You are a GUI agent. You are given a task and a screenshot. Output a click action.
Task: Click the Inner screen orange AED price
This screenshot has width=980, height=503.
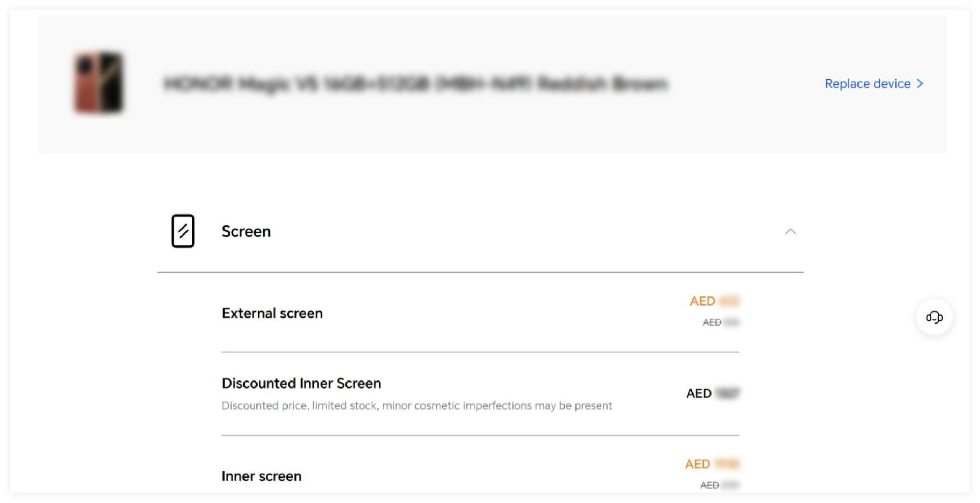(x=711, y=464)
